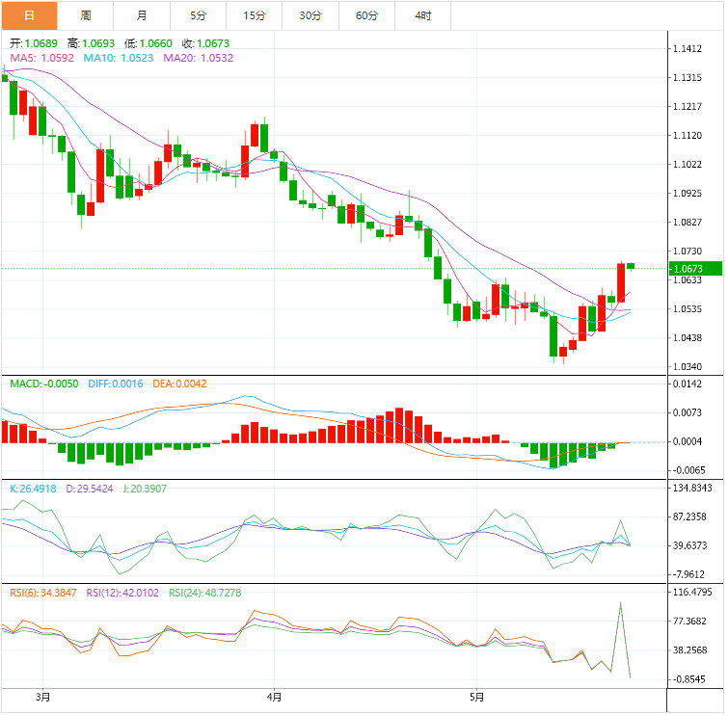This screenshot has width=728, height=715.
Task: Click the MA20: 1.0532 indicator label
Action: pos(199,58)
